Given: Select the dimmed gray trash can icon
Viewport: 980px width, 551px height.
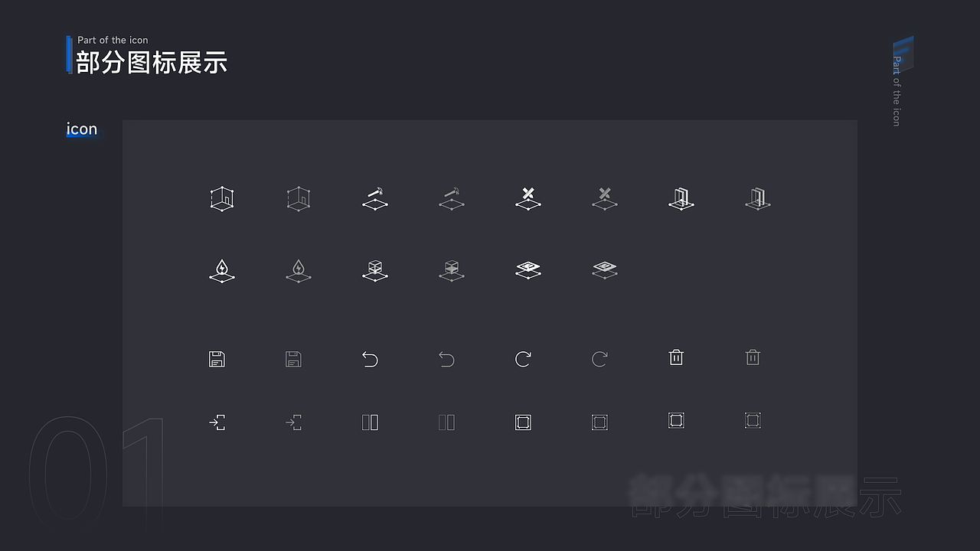Looking at the screenshot, I should click(x=753, y=357).
